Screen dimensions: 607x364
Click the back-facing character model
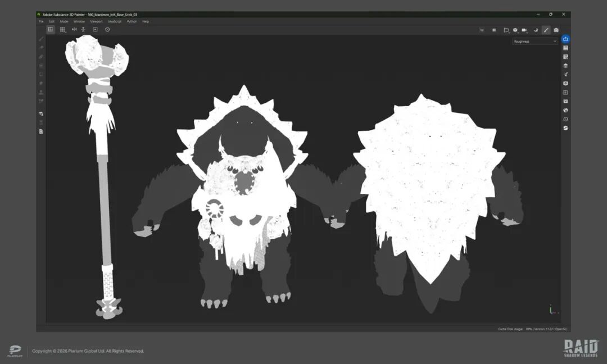(429, 203)
